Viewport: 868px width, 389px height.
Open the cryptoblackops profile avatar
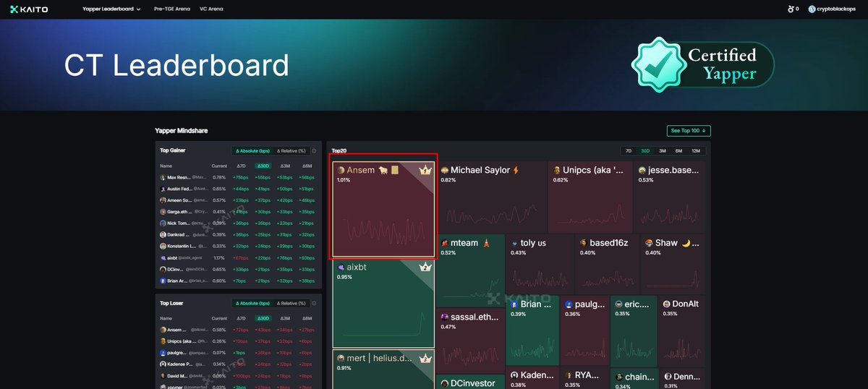click(812, 9)
